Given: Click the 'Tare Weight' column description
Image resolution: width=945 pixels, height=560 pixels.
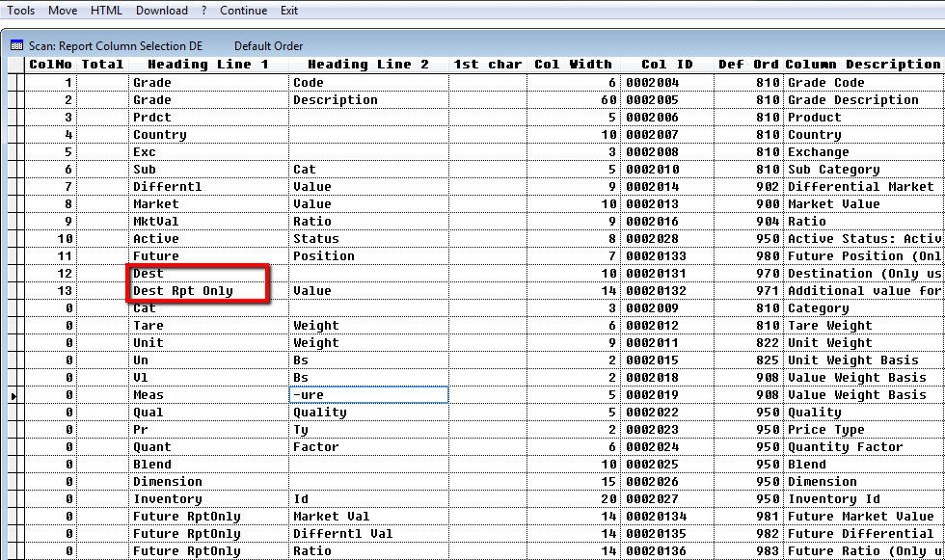Looking at the screenshot, I should 863,326.
